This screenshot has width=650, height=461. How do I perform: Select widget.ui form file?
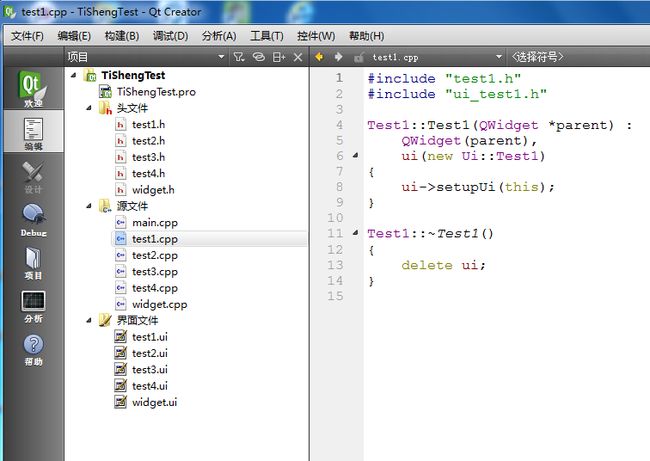coord(154,402)
